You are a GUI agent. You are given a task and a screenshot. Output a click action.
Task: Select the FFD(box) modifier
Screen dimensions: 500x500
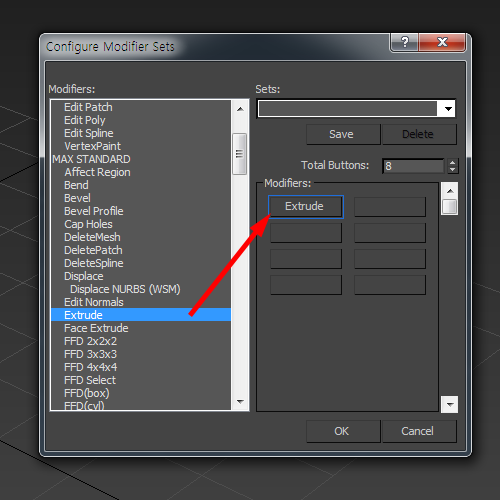click(x=87, y=393)
